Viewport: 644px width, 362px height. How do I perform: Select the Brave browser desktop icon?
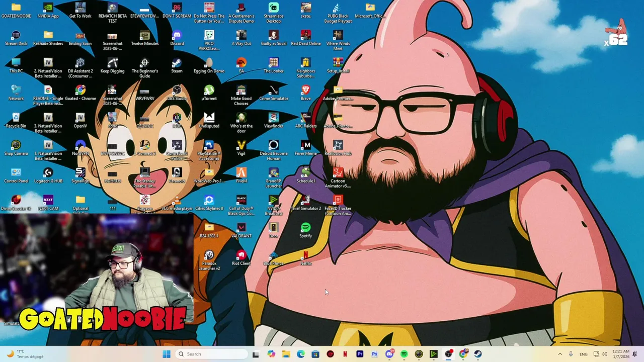tap(306, 94)
